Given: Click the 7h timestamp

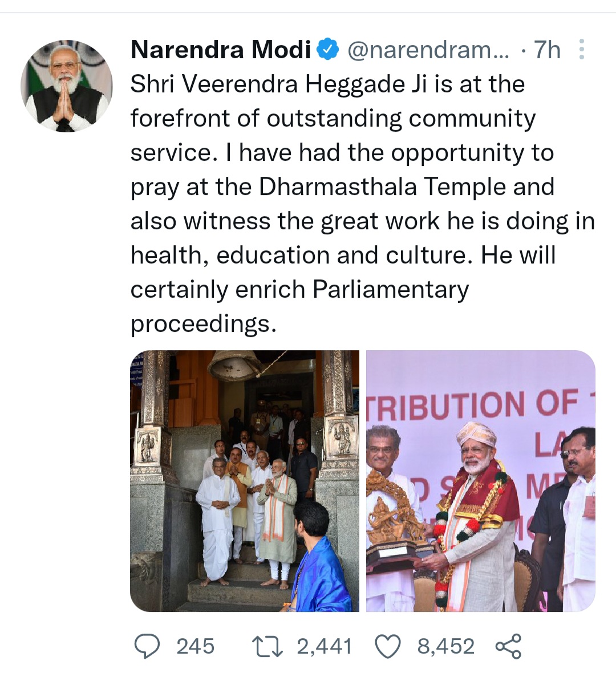Looking at the screenshot, I should pyautogui.click(x=547, y=50).
